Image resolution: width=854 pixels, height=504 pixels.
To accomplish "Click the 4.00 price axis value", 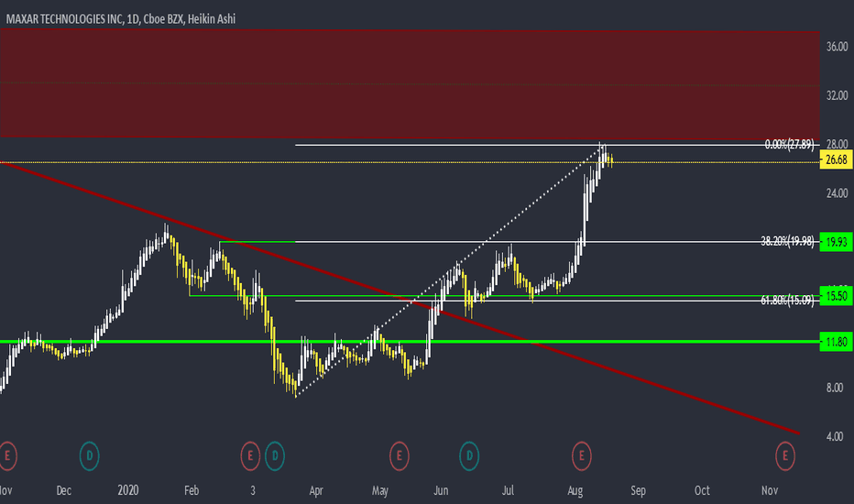I will click(835, 437).
